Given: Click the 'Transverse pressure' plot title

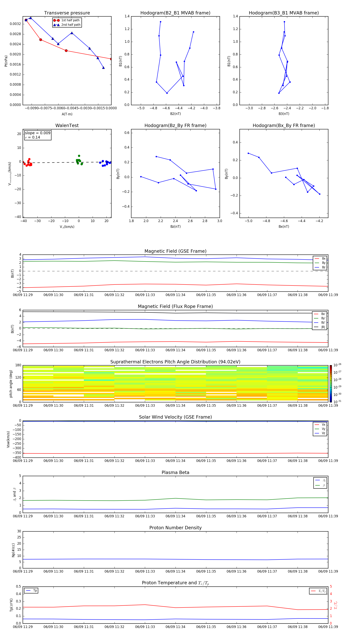Looking at the screenshot, I should (67, 13).
